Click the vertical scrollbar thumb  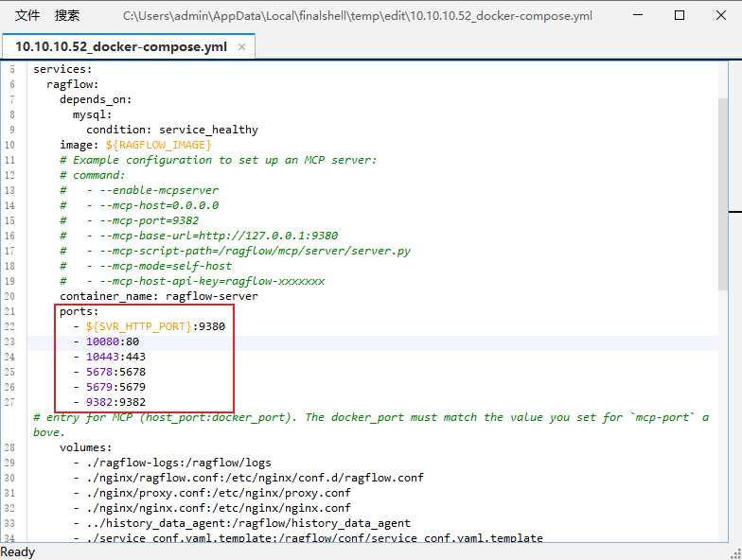pyautogui.click(x=723, y=194)
